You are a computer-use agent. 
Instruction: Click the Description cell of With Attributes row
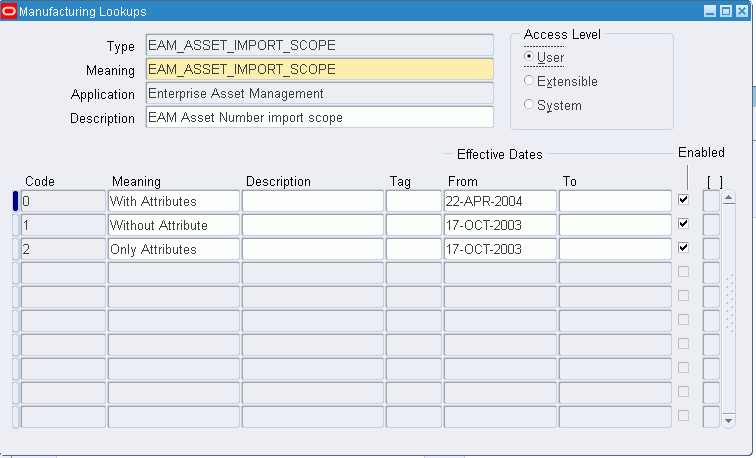pyautogui.click(x=312, y=201)
